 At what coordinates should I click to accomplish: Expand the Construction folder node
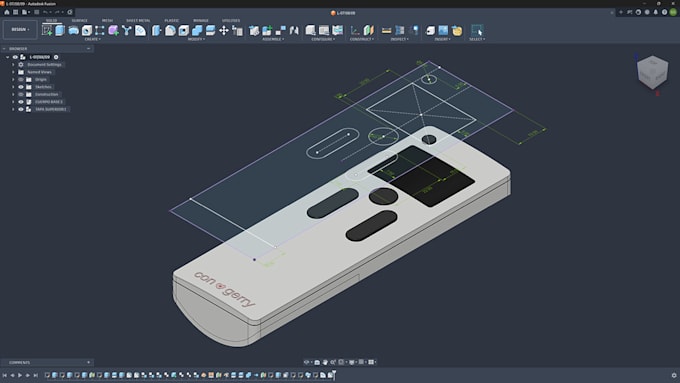(13, 94)
